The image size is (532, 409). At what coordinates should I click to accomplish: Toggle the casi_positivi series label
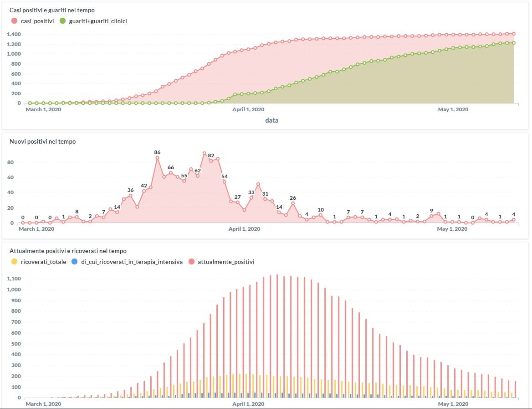pyautogui.click(x=37, y=21)
